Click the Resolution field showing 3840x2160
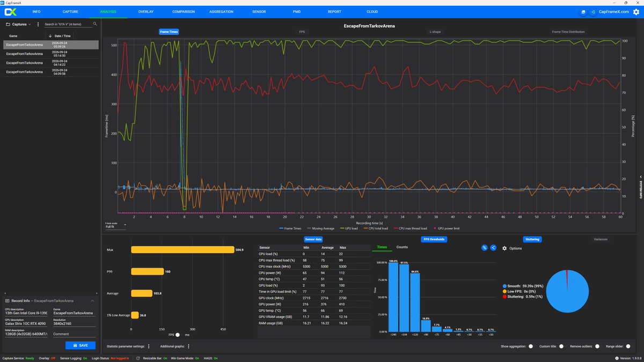 click(74, 322)
